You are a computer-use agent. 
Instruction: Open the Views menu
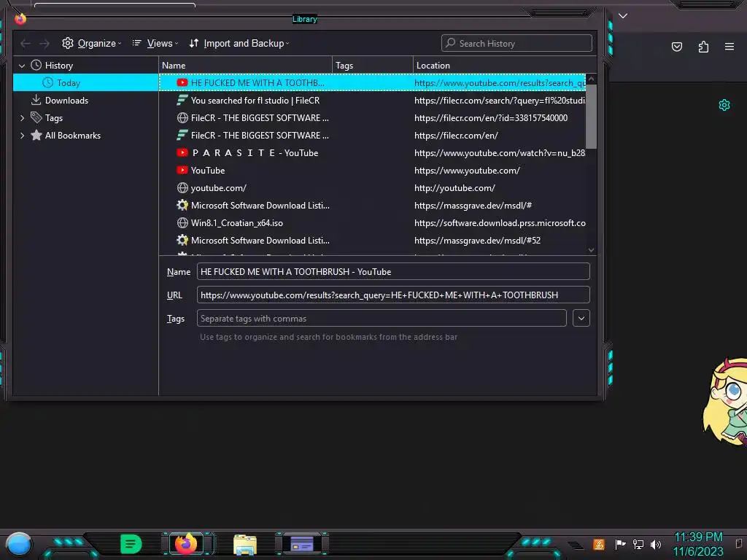tap(155, 43)
